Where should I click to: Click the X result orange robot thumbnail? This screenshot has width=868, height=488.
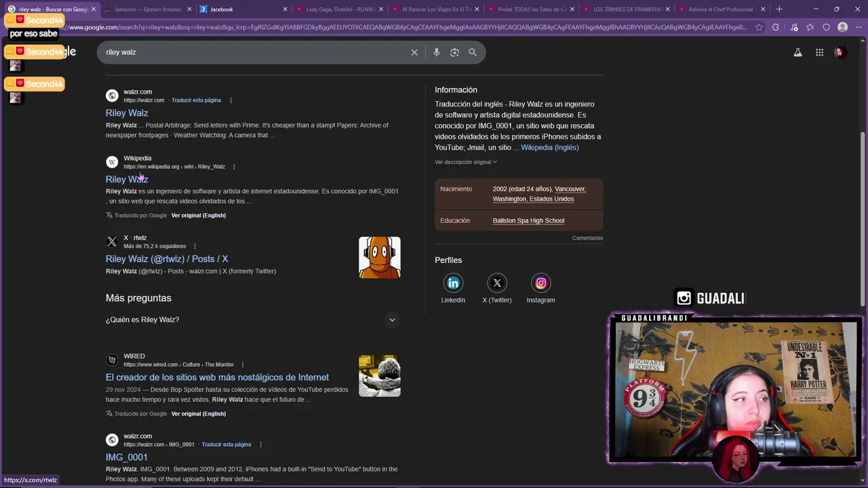point(380,258)
